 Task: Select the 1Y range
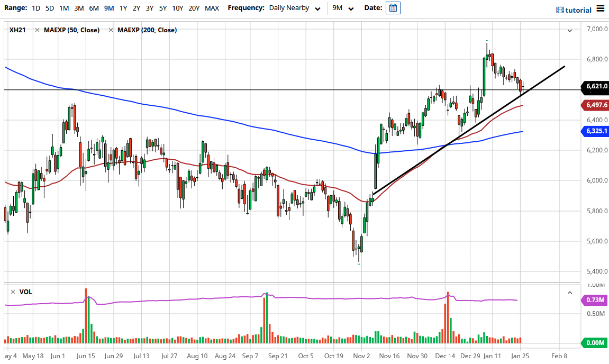pos(123,8)
